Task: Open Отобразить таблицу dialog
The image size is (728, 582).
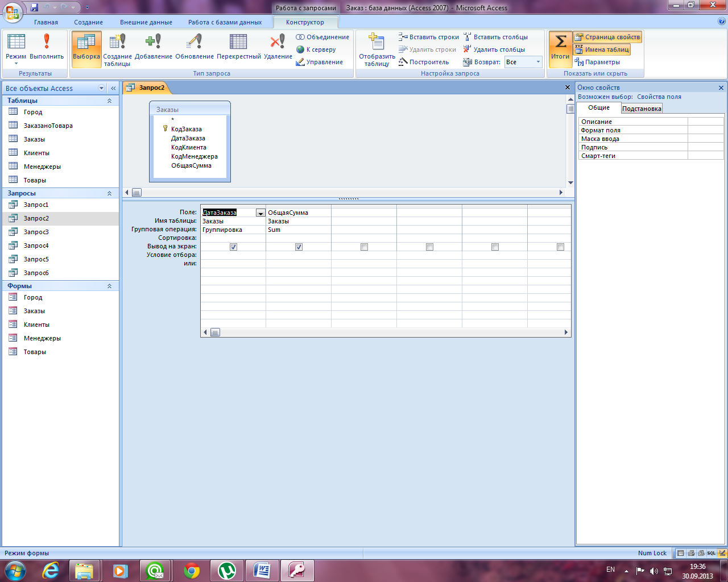Action: pos(377,49)
